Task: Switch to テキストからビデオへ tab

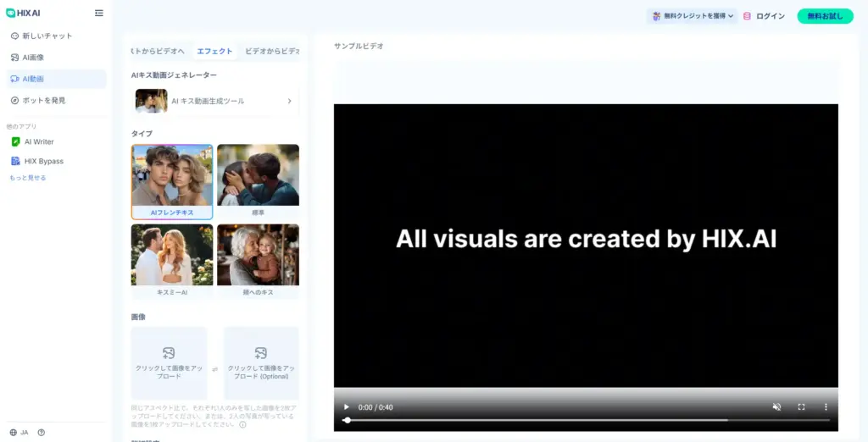Action: [159, 51]
